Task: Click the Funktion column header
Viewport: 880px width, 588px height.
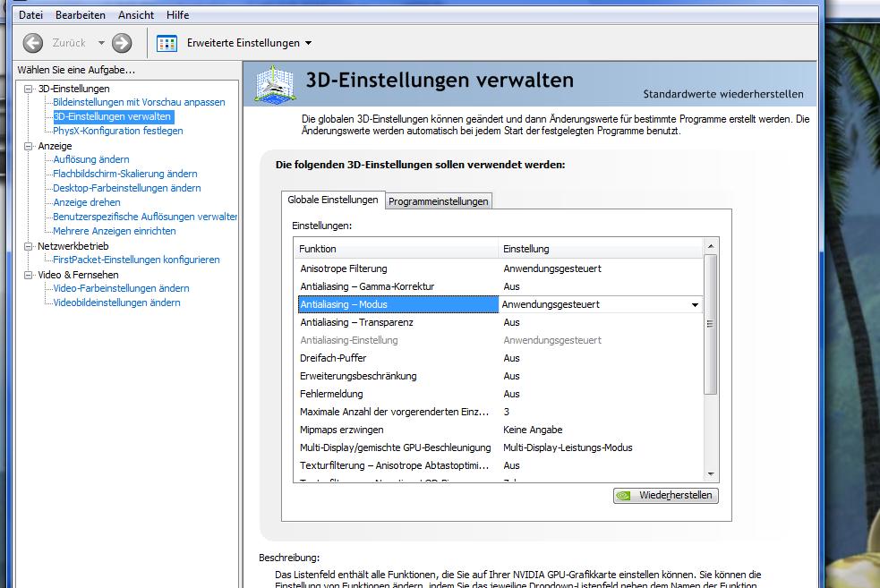Action: click(x=397, y=249)
